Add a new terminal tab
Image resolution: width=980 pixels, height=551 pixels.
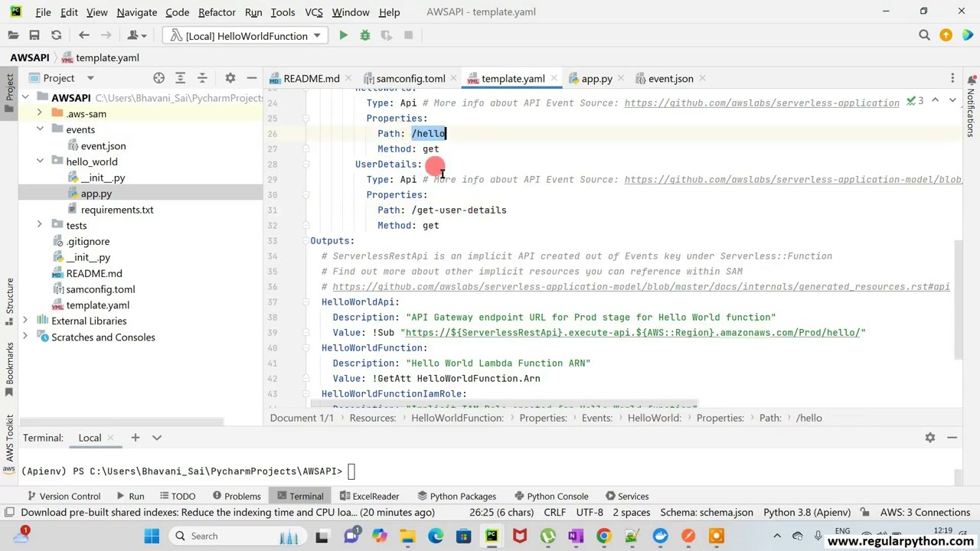pos(135,438)
